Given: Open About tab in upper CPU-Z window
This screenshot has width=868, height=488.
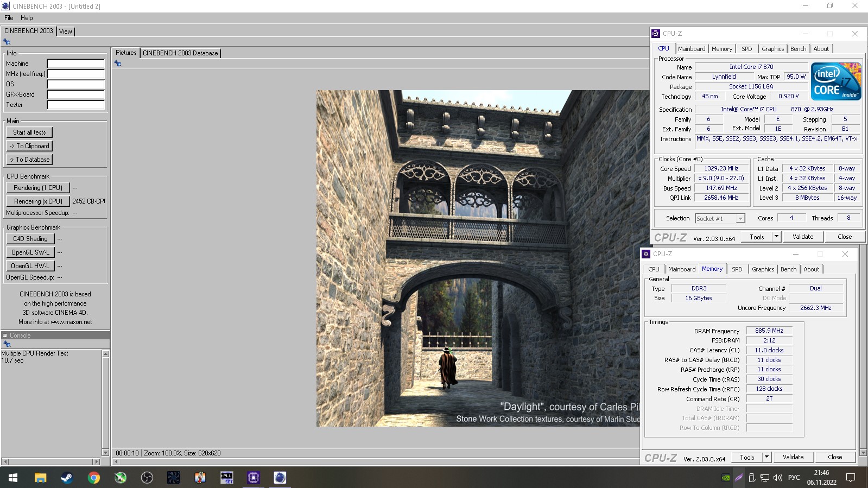Looking at the screenshot, I should [821, 49].
